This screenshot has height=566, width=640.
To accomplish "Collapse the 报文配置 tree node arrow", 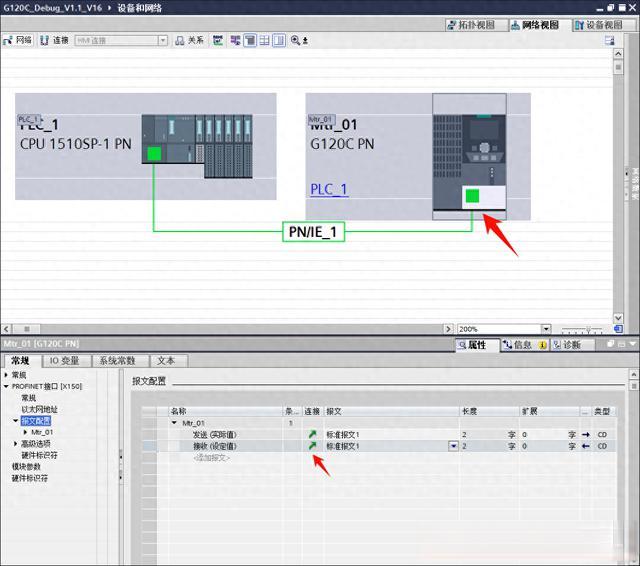I will pyautogui.click(x=16, y=421).
